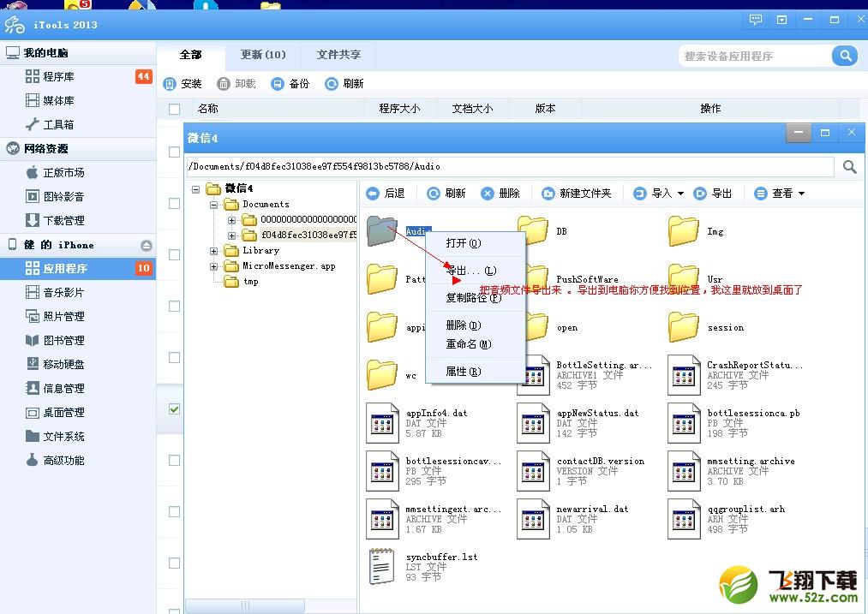868x614 pixels.
Task: Choose 导出...(L) from context menu
Action: click(x=475, y=271)
